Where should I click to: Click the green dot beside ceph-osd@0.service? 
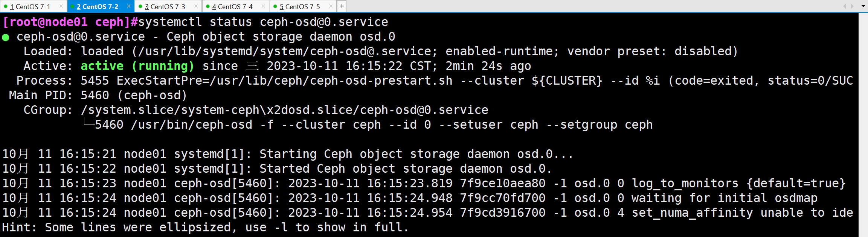pos(6,37)
